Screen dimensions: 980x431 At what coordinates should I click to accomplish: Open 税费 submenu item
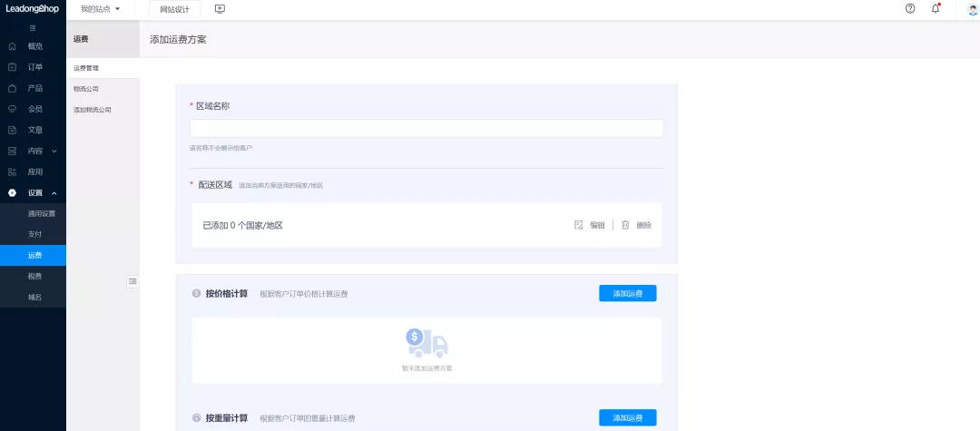point(34,276)
